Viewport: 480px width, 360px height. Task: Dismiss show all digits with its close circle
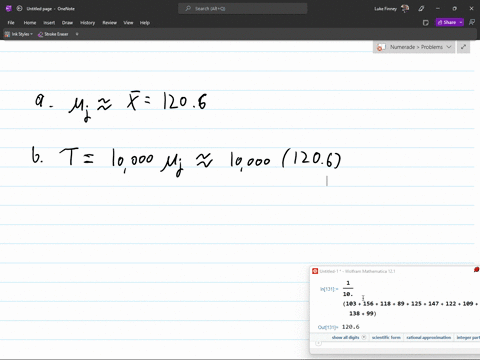[364, 337]
